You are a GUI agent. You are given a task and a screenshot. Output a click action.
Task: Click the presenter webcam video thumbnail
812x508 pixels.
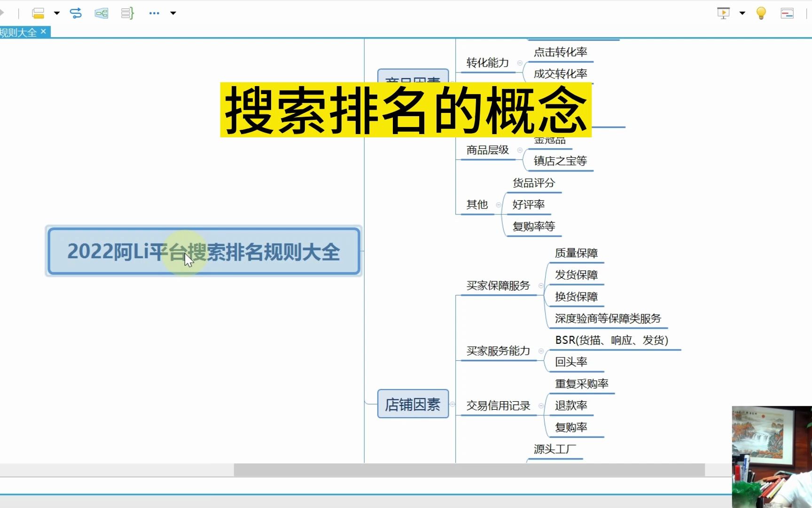point(772,457)
